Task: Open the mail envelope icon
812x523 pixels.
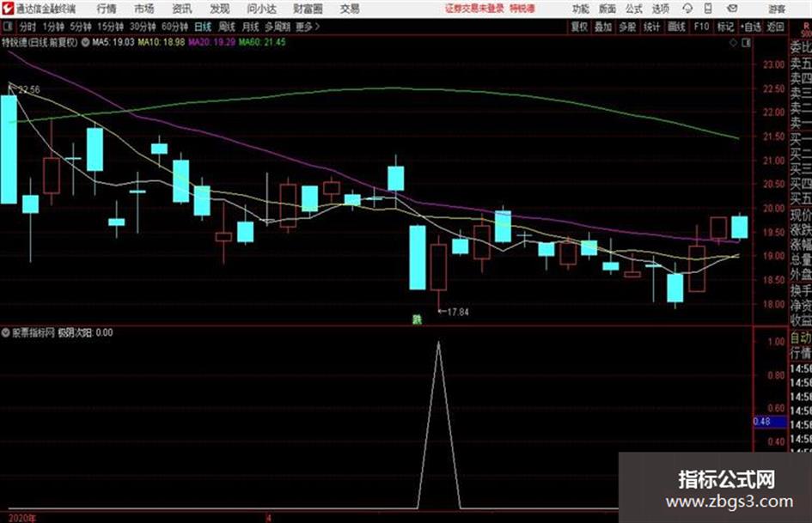Action: pyautogui.click(x=732, y=9)
